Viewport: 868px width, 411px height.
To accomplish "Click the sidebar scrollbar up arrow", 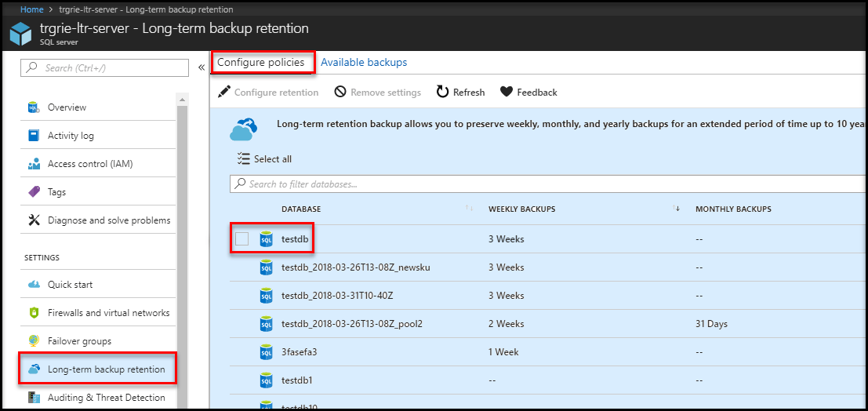I will [x=182, y=99].
